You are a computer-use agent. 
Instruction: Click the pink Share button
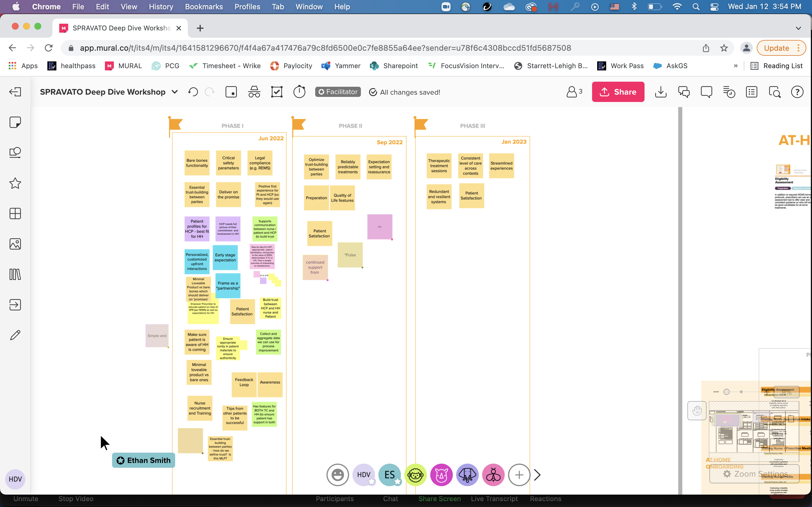pyautogui.click(x=618, y=92)
